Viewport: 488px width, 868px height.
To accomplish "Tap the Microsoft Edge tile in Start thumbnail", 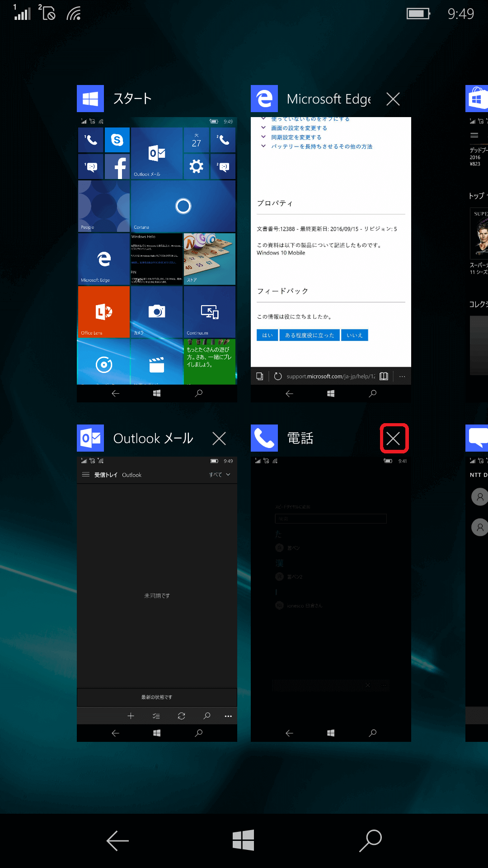I will coord(104,259).
